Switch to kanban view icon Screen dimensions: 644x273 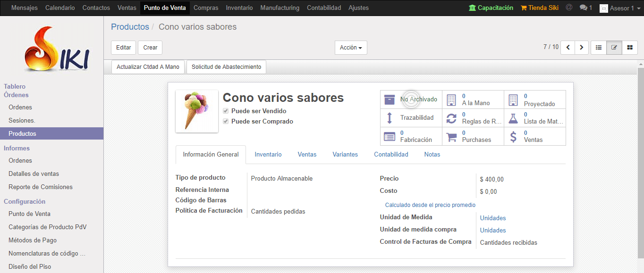coord(630,47)
